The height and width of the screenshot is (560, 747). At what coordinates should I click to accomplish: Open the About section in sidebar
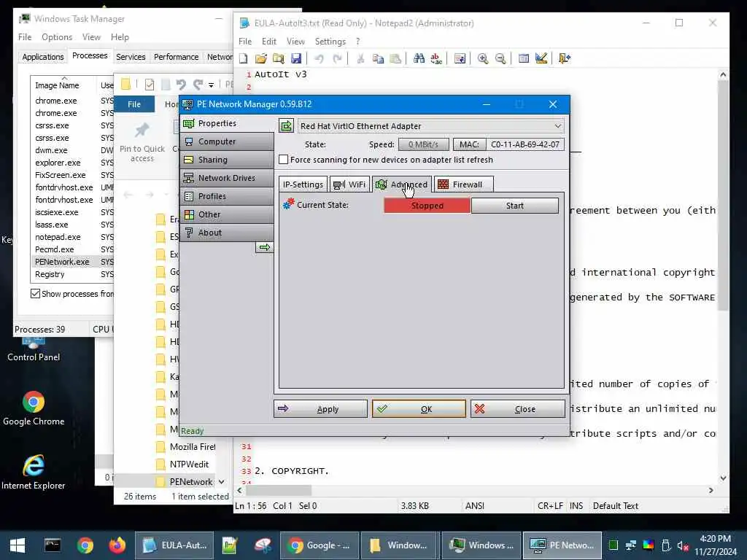click(x=227, y=233)
